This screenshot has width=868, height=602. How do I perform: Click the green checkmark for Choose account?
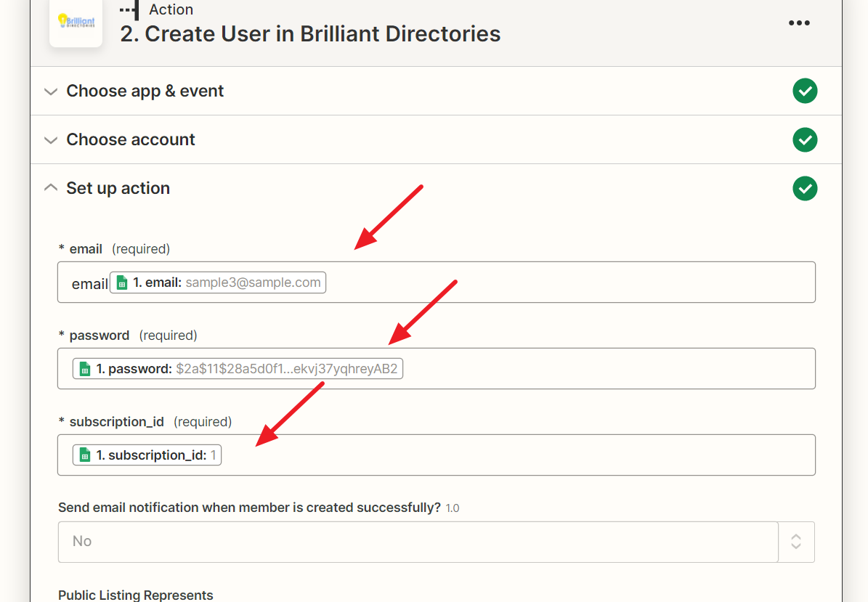805,139
